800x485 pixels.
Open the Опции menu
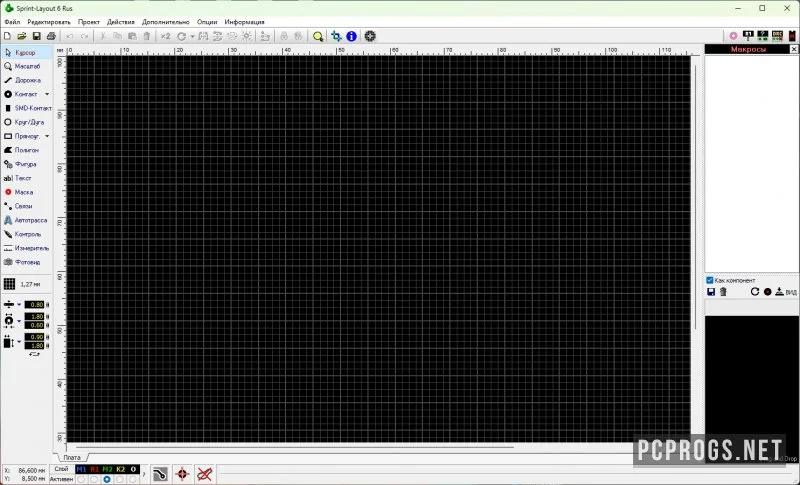[207, 22]
